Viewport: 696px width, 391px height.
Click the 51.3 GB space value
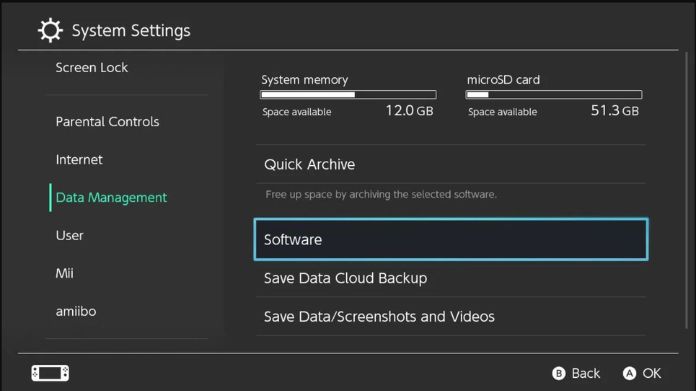coord(615,111)
